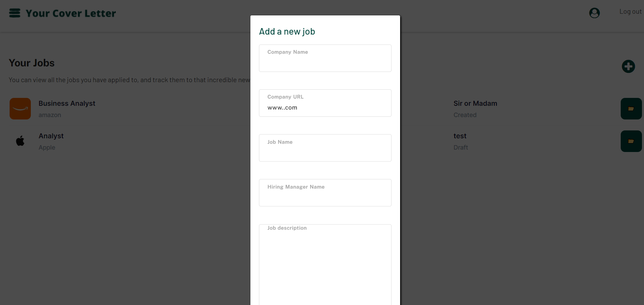
Task: Click the Apple company name text
Action: 47,148
